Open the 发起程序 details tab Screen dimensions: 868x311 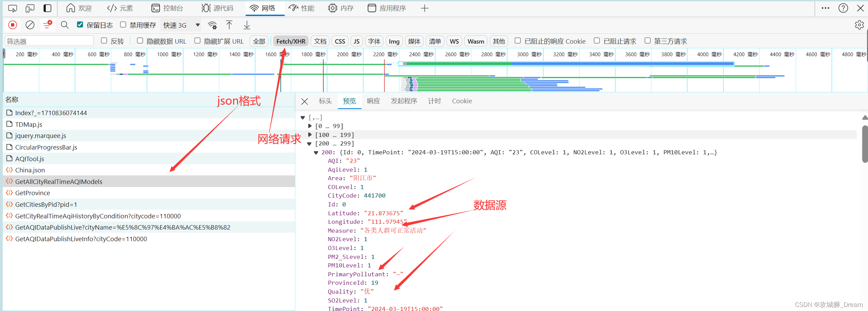(x=404, y=101)
